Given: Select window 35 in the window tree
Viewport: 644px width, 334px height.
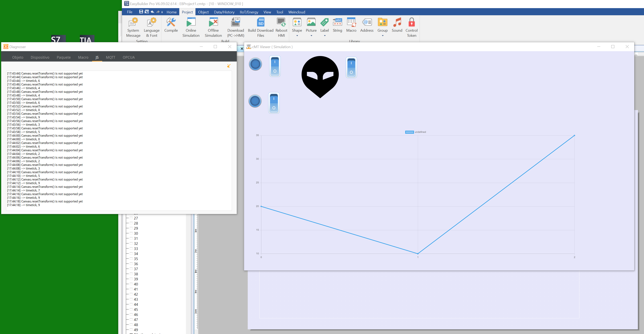Looking at the screenshot, I should click(136, 259).
